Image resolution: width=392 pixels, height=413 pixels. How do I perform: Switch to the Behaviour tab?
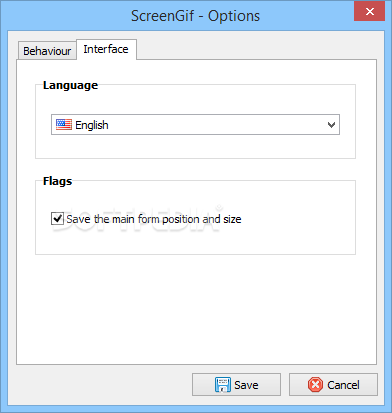tap(47, 51)
